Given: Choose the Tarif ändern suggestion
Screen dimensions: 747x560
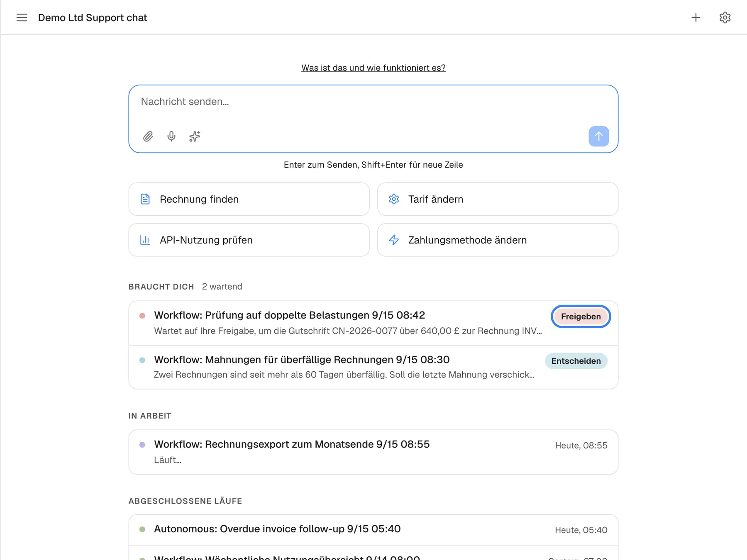Looking at the screenshot, I should coord(498,199).
